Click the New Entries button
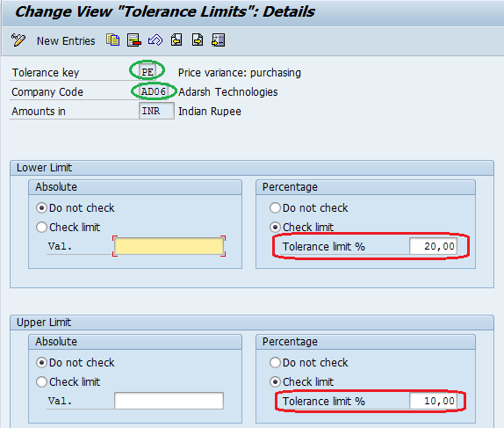Screen dimensions: 504x428 66,41
